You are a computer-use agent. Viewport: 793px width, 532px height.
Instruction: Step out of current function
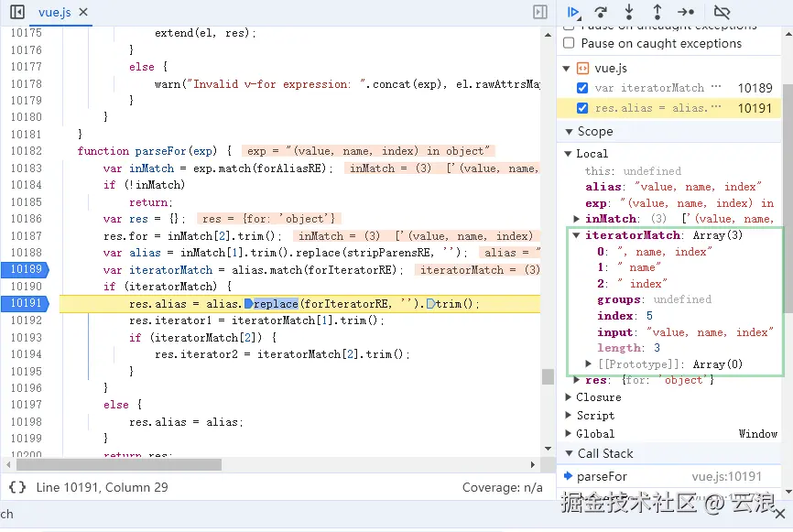coord(657,12)
